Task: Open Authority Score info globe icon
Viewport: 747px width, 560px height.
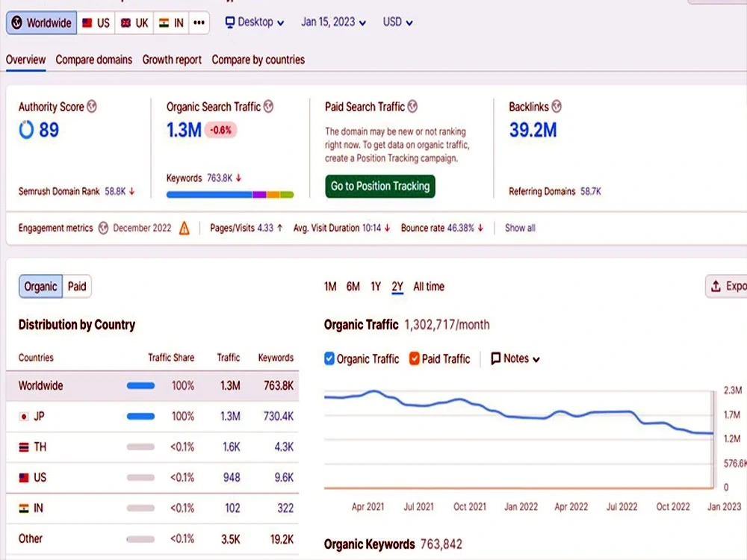Action: pyautogui.click(x=92, y=106)
